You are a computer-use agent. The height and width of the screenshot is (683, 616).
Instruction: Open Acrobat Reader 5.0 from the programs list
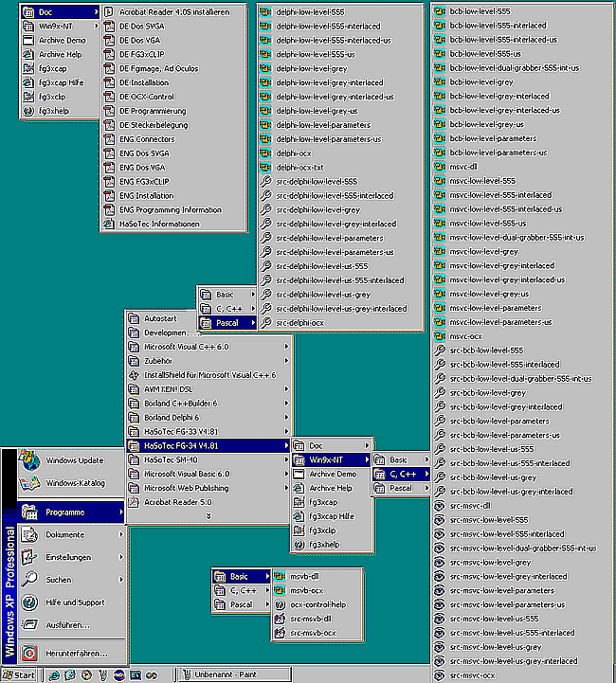(177, 502)
